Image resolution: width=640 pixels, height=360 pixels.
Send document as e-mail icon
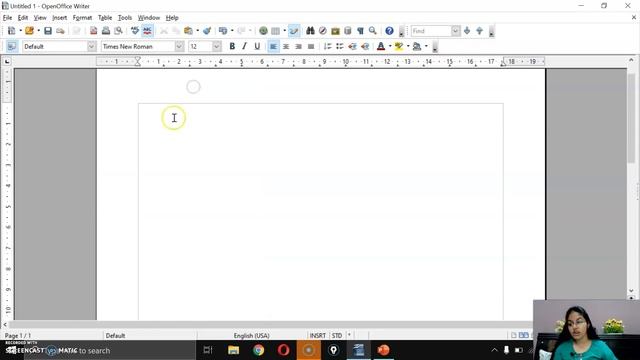(60, 31)
